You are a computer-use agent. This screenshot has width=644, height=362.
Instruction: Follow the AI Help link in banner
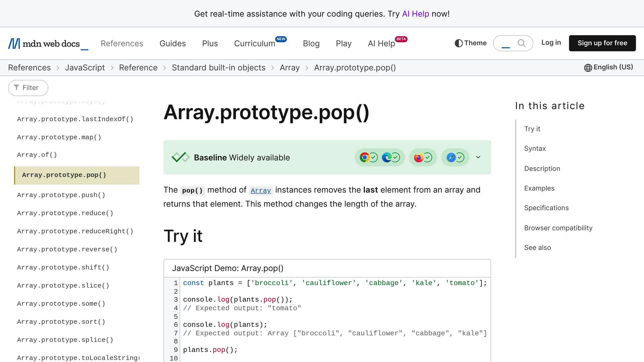coord(415,14)
